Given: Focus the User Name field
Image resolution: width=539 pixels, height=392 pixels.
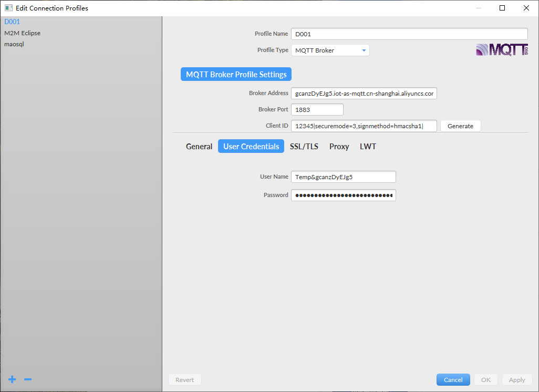Looking at the screenshot, I should click(344, 177).
